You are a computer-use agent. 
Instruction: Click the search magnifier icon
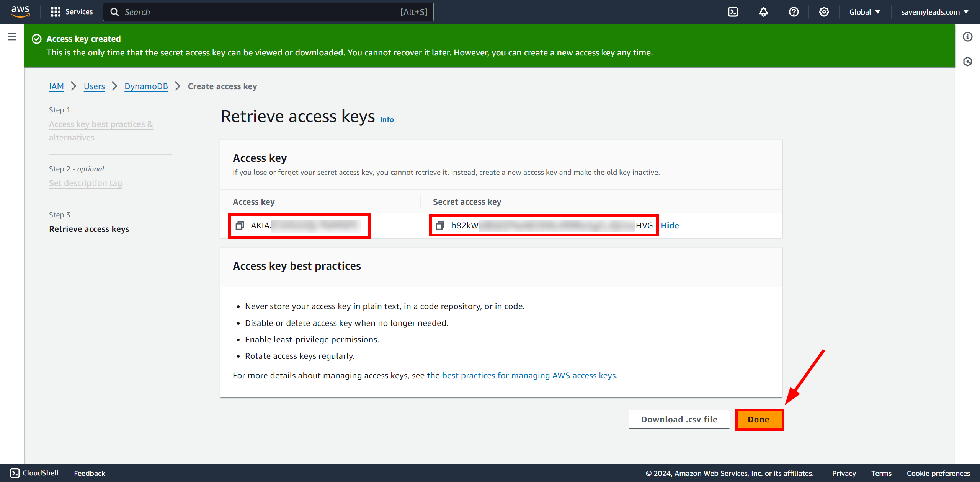coord(114,12)
